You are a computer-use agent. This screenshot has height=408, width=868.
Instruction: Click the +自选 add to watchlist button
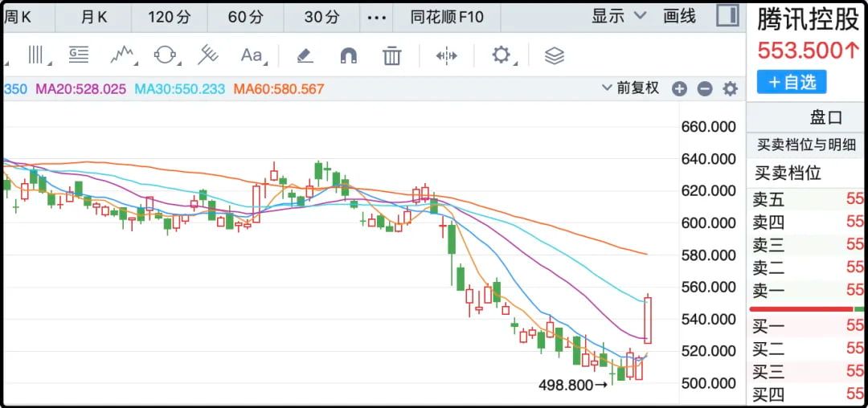click(x=792, y=82)
